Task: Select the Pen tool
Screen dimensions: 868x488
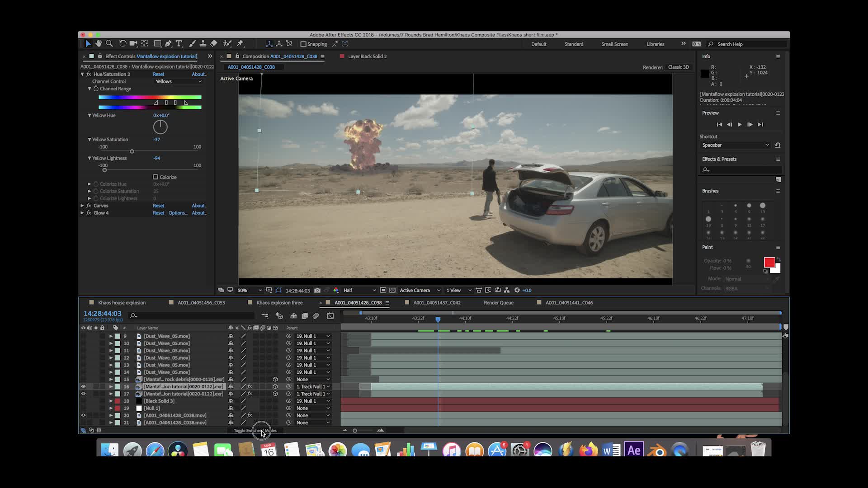Action: click(168, 43)
